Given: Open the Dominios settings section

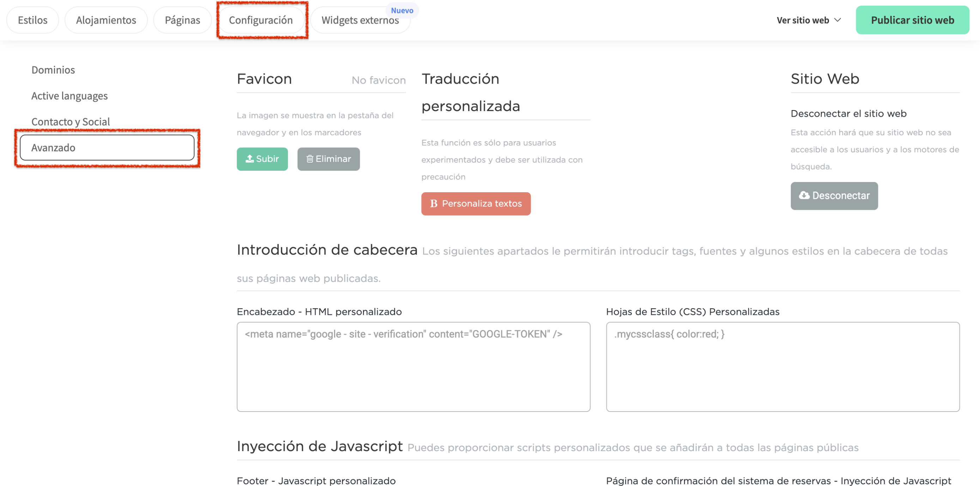Looking at the screenshot, I should click(53, 69).
